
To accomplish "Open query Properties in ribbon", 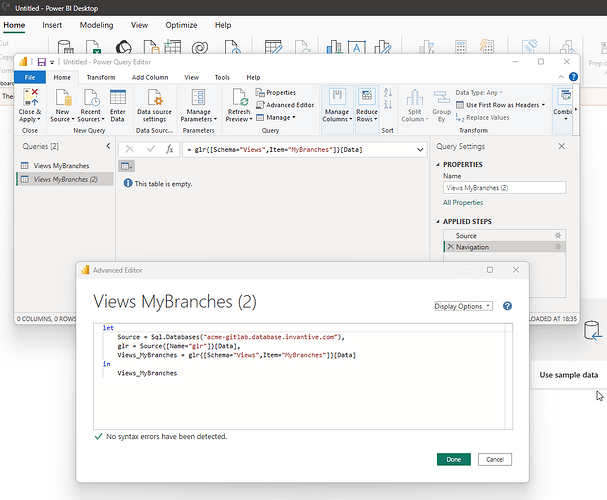I will tap(276, 92).
